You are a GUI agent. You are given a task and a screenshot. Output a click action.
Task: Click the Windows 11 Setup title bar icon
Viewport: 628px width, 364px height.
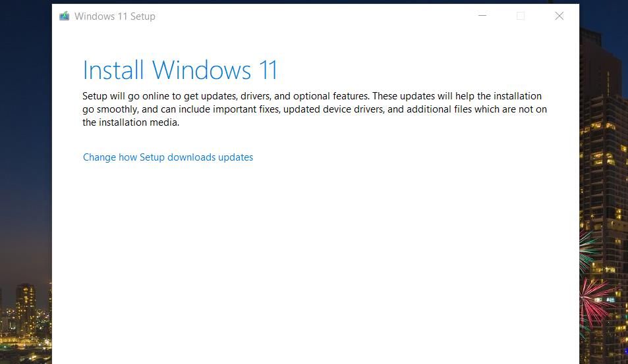click(x=64, y=16)
